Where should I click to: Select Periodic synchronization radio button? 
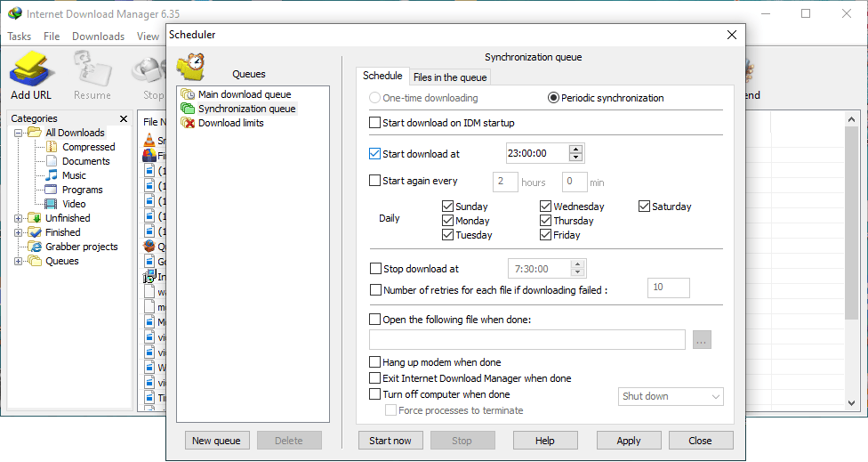pyautogui.click(x=554, y=98)
